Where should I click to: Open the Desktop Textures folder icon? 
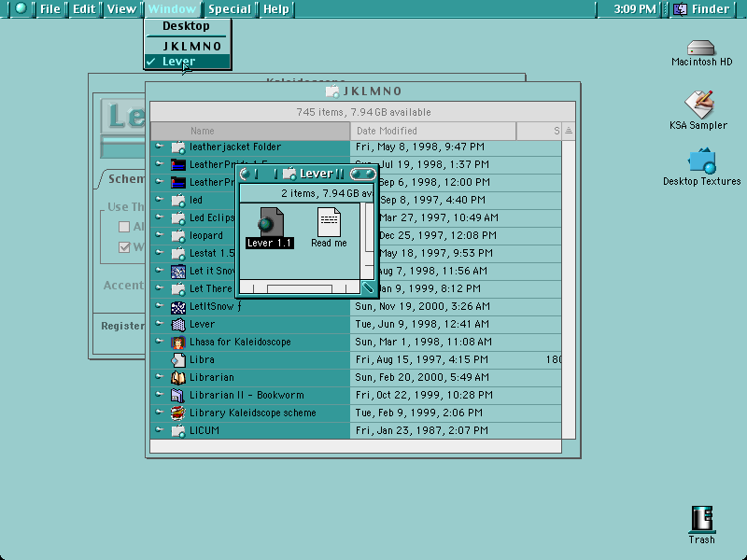pyautogui.click(x=702, y=161)
